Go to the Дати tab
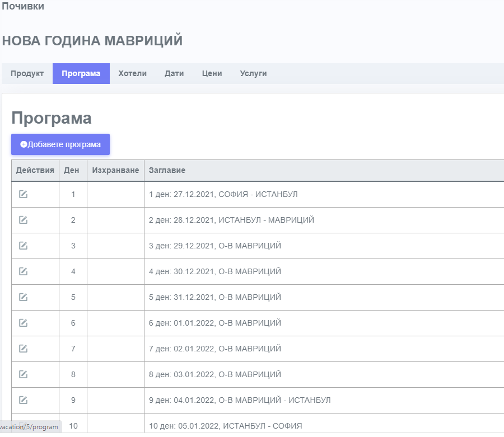The image size is (504, 437). coord(174,73)
